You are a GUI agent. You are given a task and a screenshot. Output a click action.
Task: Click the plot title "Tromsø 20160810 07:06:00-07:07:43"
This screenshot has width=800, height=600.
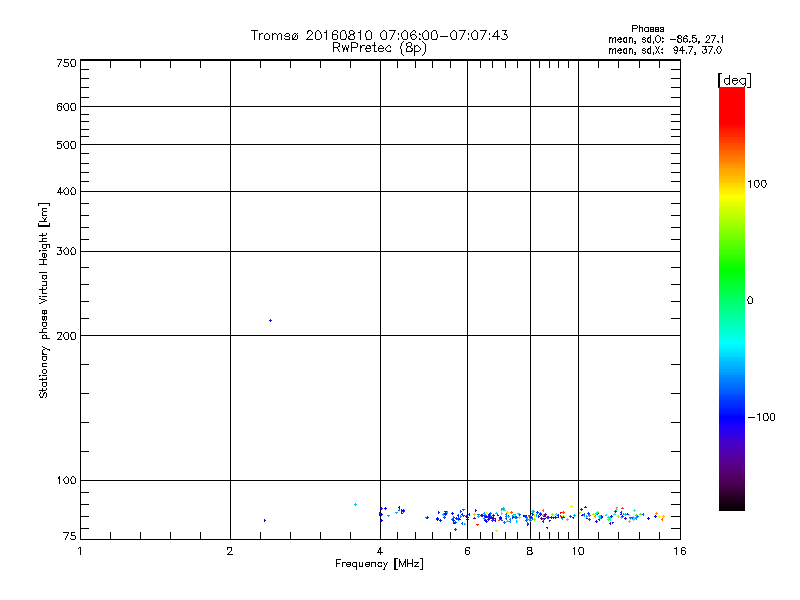(x=379, y=35)
